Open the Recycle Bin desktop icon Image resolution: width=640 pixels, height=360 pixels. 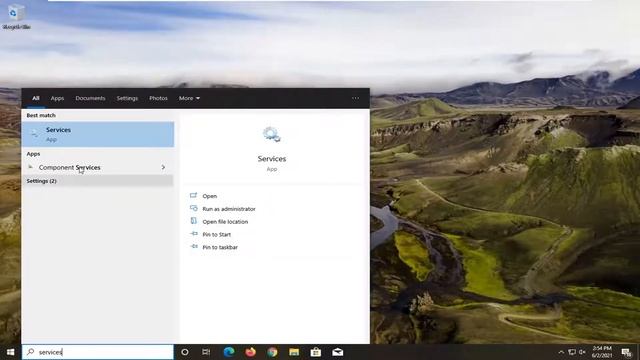(16, 17)
